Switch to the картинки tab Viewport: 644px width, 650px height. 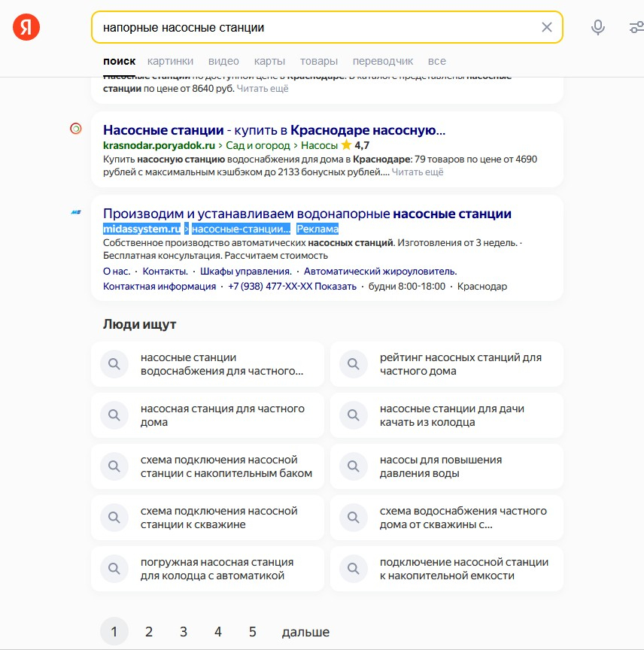point(170,61)
